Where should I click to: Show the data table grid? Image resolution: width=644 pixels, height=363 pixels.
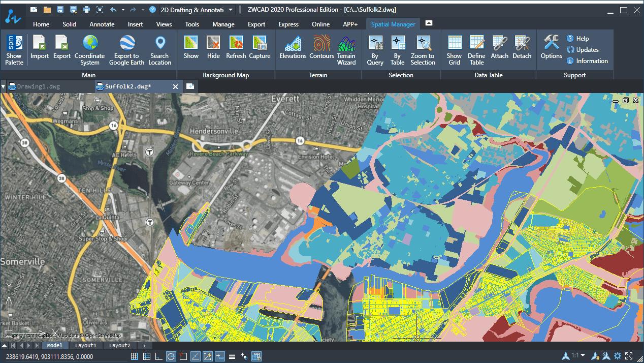(x=454, y=50)
